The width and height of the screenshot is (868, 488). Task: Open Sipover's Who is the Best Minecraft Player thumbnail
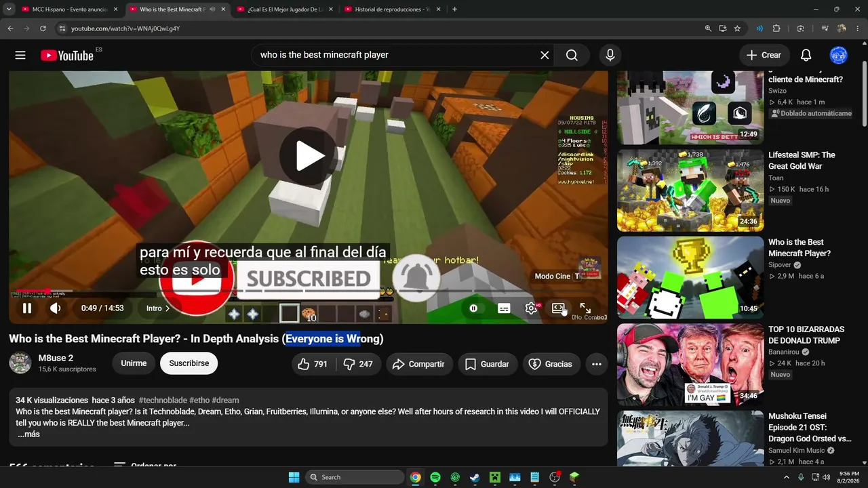(690, 278)
